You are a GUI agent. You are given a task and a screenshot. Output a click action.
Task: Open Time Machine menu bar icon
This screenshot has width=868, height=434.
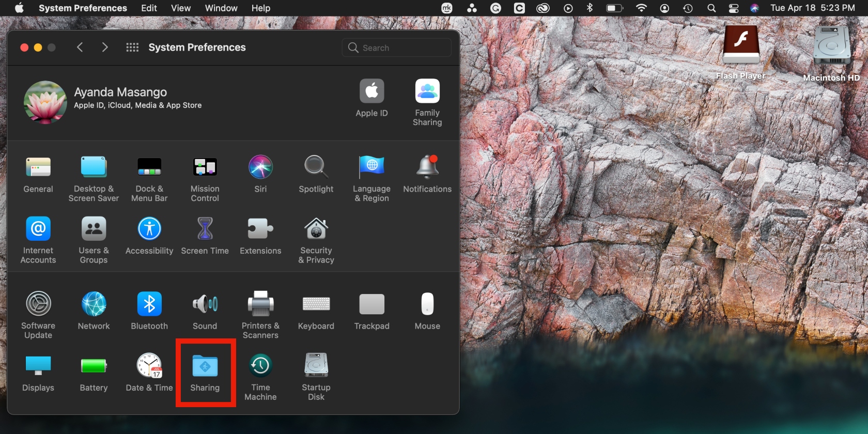click(x=688, y=8)
